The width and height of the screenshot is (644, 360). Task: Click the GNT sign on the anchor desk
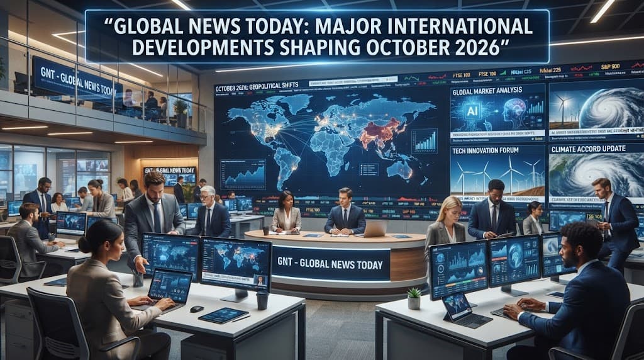click(330, 264)
